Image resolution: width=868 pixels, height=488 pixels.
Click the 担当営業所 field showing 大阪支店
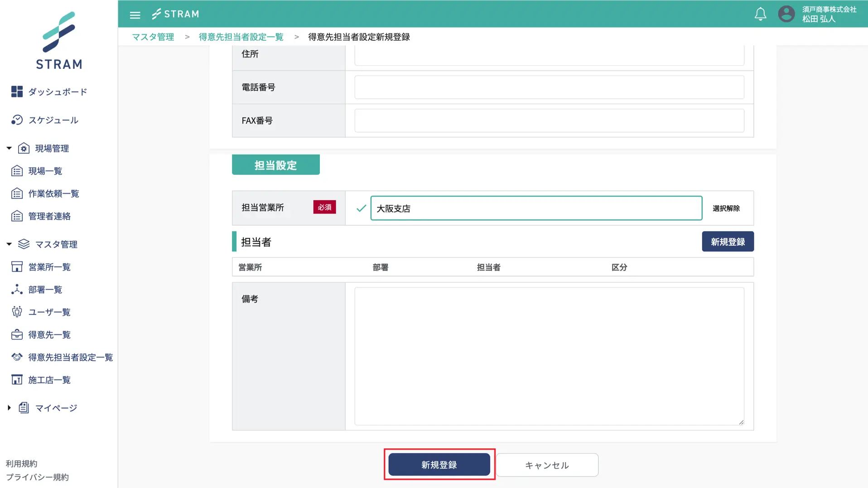click(x=536, y=208)
